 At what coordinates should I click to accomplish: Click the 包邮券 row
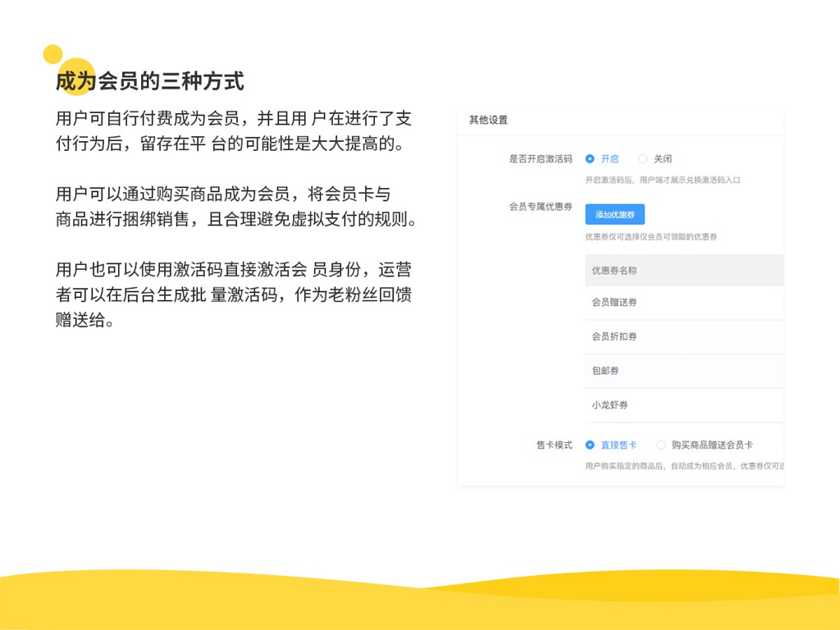click(x=684, y=372)
